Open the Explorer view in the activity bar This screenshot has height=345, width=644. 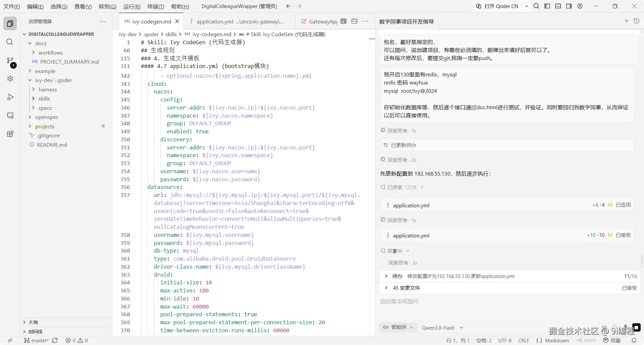click(x=10, y=24)
